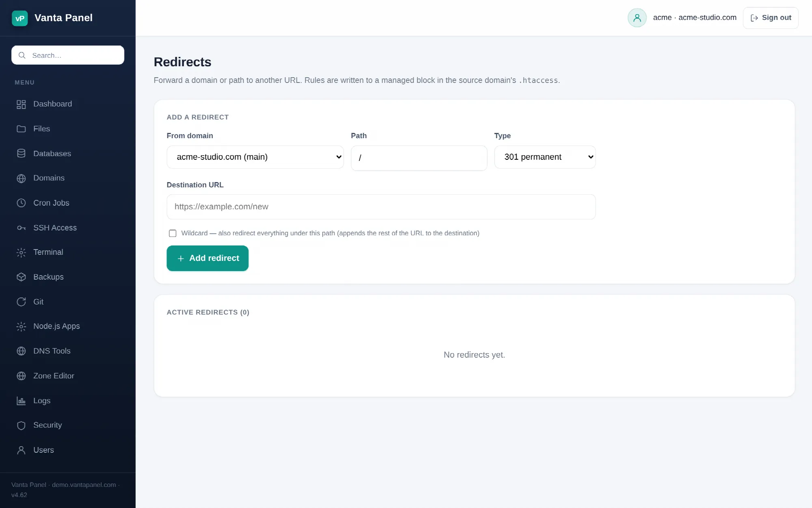The width and height of the screenshot is (812, 508).
Task: Focus the sidebar Search field
Action: click(68, 55)
